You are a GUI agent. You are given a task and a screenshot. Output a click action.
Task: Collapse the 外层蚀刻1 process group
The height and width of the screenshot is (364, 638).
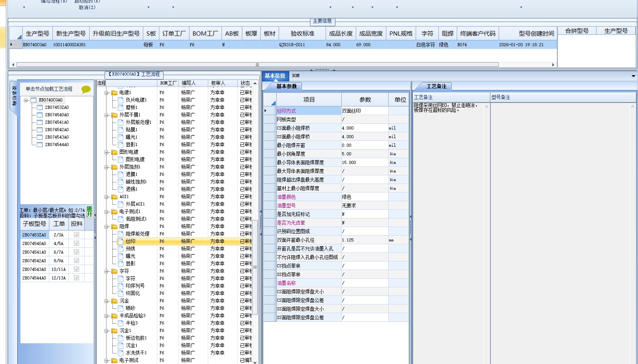click(106, 167)
